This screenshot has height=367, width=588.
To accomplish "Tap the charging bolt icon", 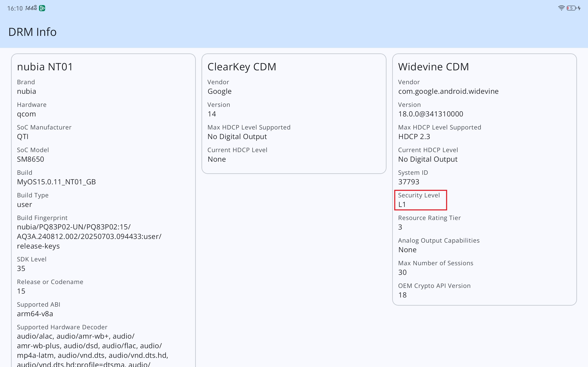I will [579, 8].
